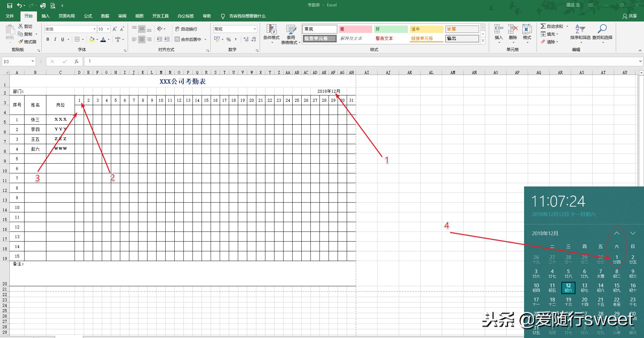Open the number format dropdown showing 常规

pos(255,29)
